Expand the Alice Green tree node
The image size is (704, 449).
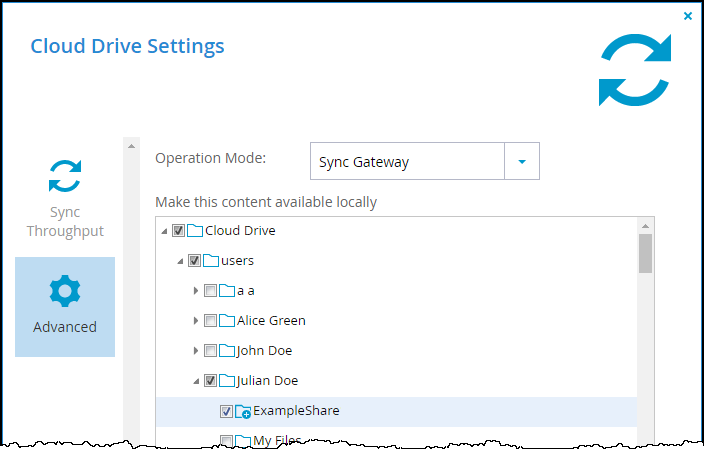pyautogui.click(x=196, y=321)
